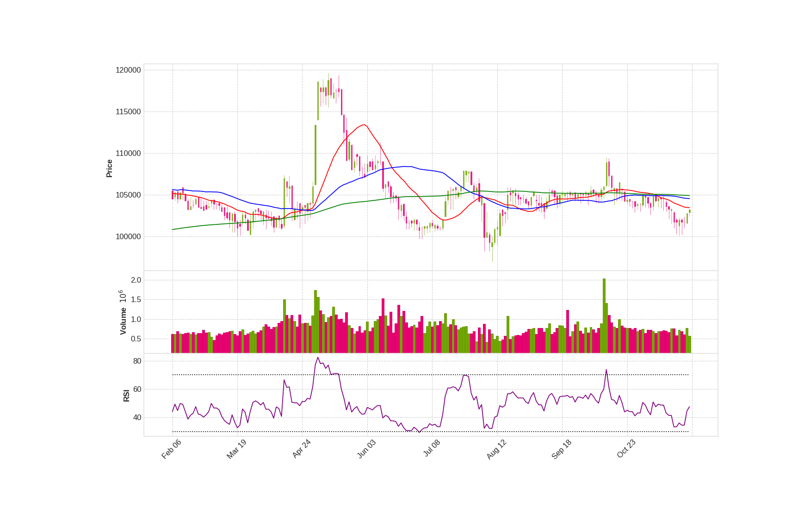
Task: Click the tallest green volume bar near 2.0
Action: [x=604, y=316]
